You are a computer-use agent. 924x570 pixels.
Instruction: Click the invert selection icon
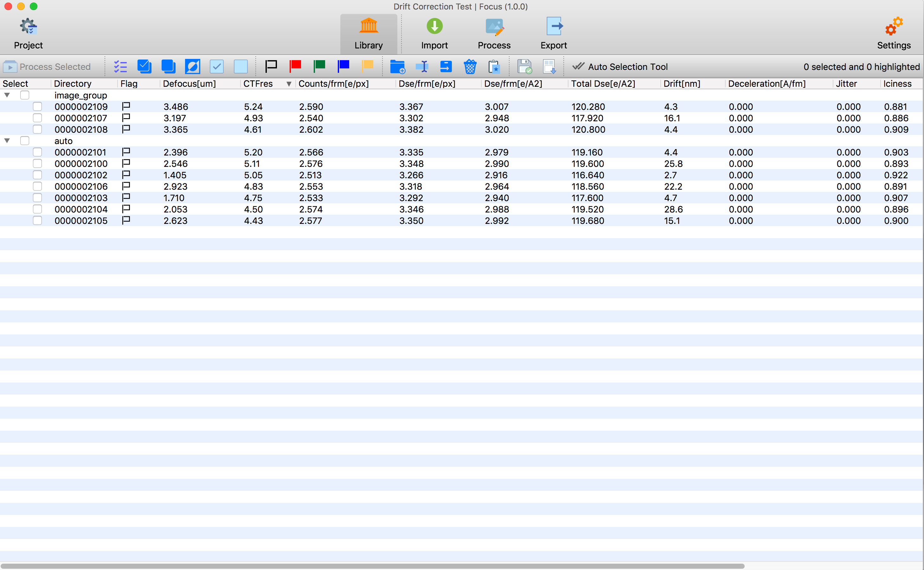pyautogui.click(x=192, y=67)
